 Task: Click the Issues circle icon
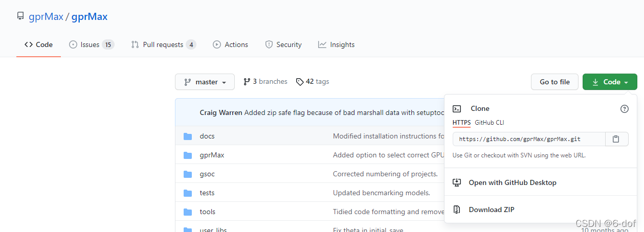pyautogui.click(x=73, y=44)
